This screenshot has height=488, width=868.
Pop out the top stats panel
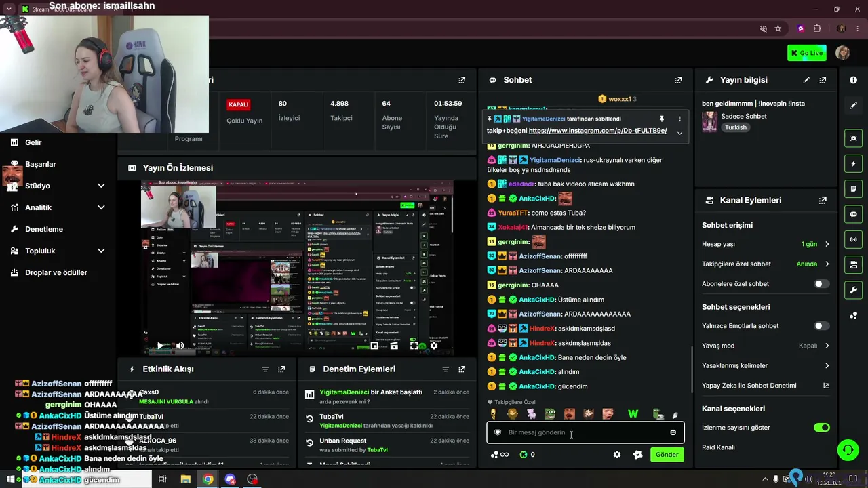(462, 80)
